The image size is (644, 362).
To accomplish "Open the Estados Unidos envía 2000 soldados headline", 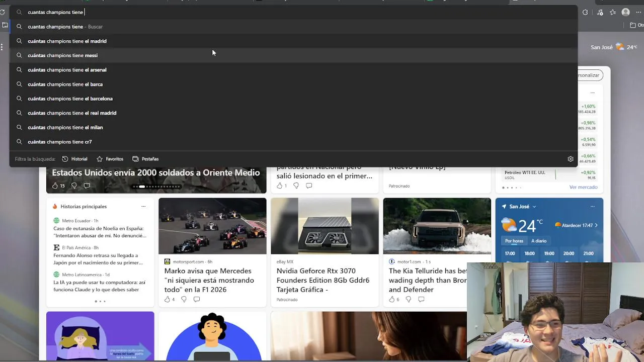I will [x=156, y=172].
